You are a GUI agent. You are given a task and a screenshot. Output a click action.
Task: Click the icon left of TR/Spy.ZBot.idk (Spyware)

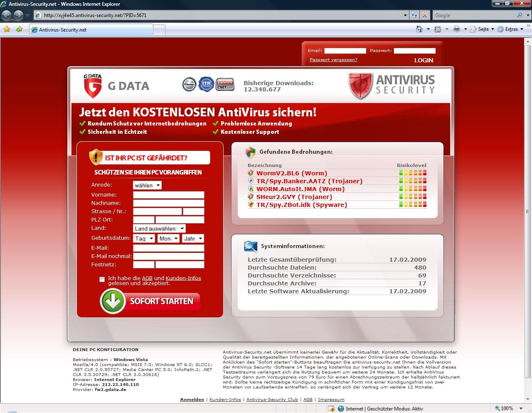coord(251,204)
